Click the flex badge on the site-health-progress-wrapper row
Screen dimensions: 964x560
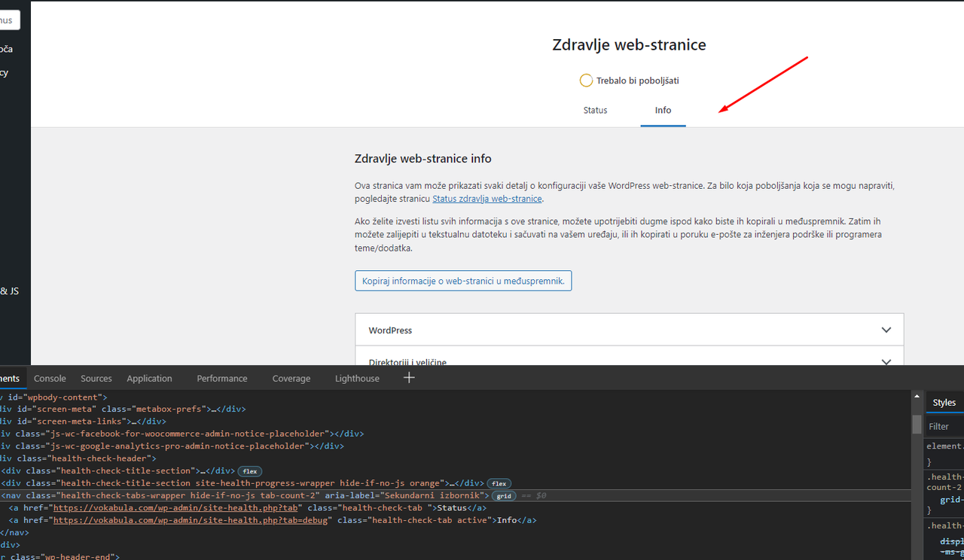499,483
